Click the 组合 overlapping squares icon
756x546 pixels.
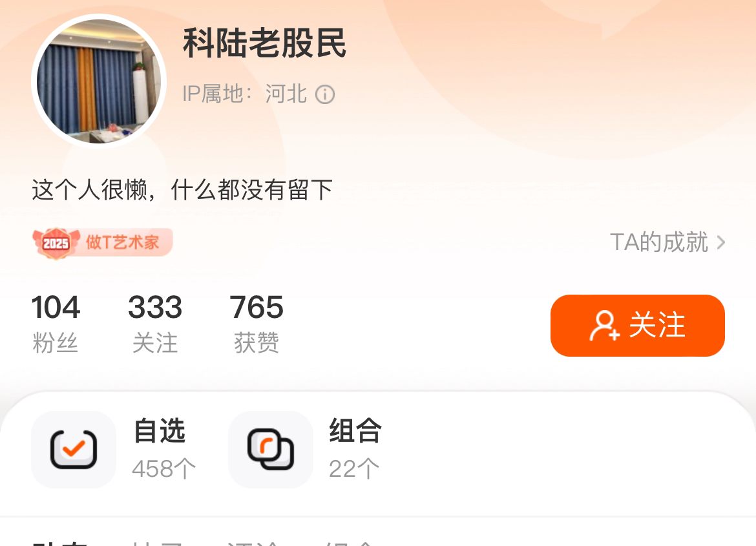[x=271, y=449]
